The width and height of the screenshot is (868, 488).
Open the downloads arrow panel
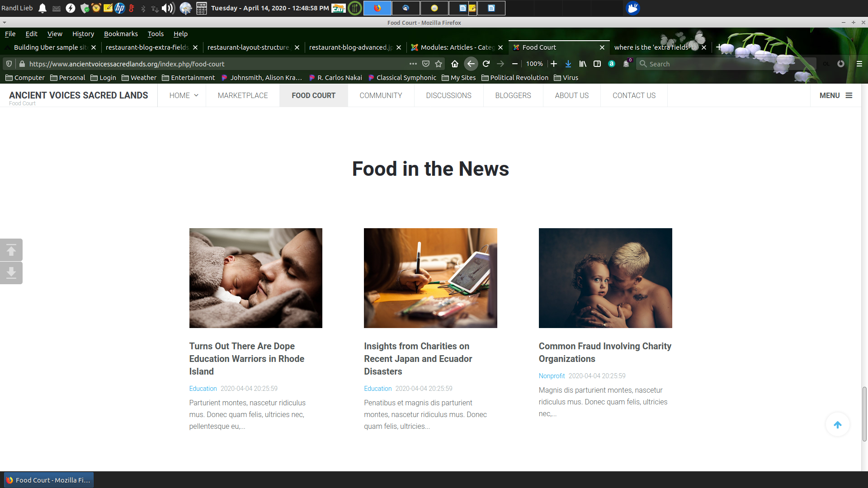[568, 64]
